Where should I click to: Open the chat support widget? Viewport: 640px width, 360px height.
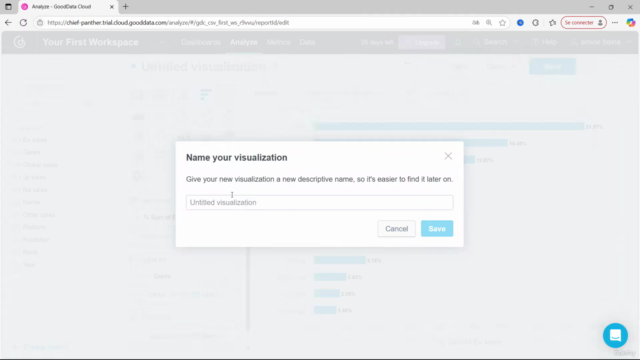point(615,335)
